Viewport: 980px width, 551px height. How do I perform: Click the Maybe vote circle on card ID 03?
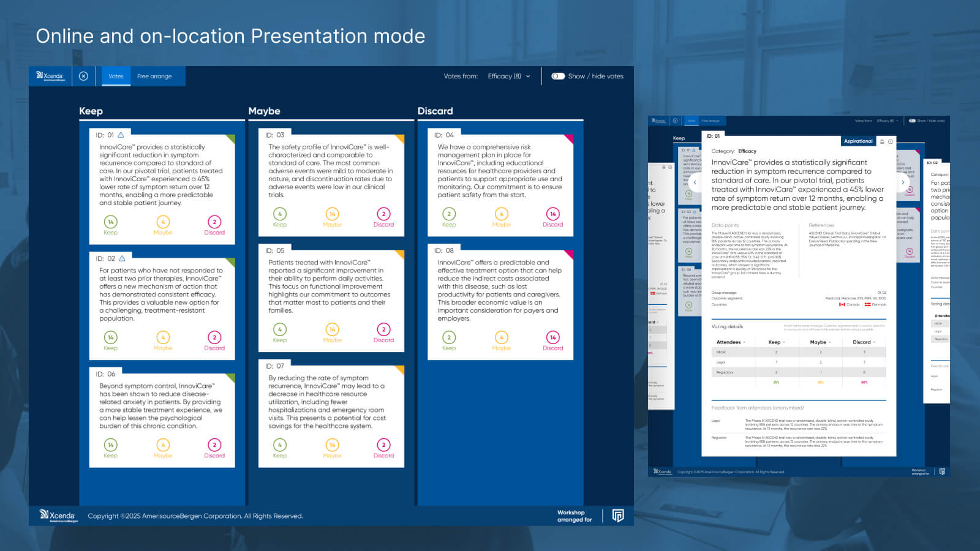click(332, 214)
